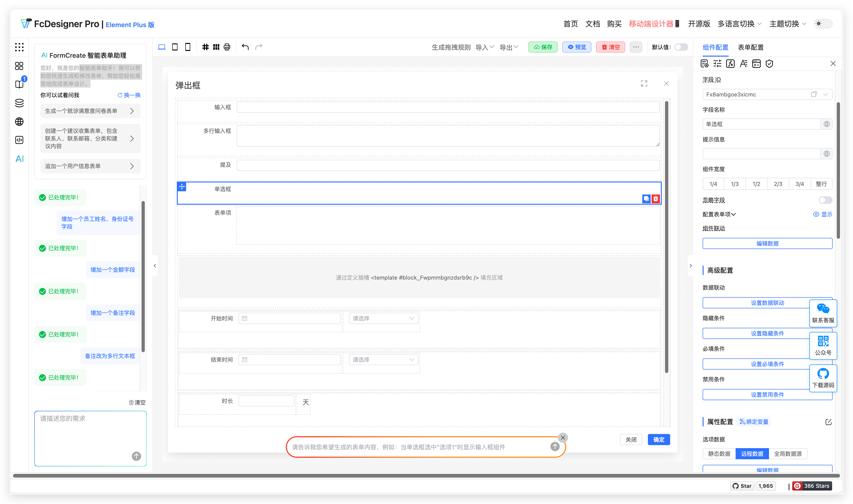This screenshot has height=504, width=853.
Task: Expand the 开始时间 请选择 dropdown
Action: (x=383, y=318)
